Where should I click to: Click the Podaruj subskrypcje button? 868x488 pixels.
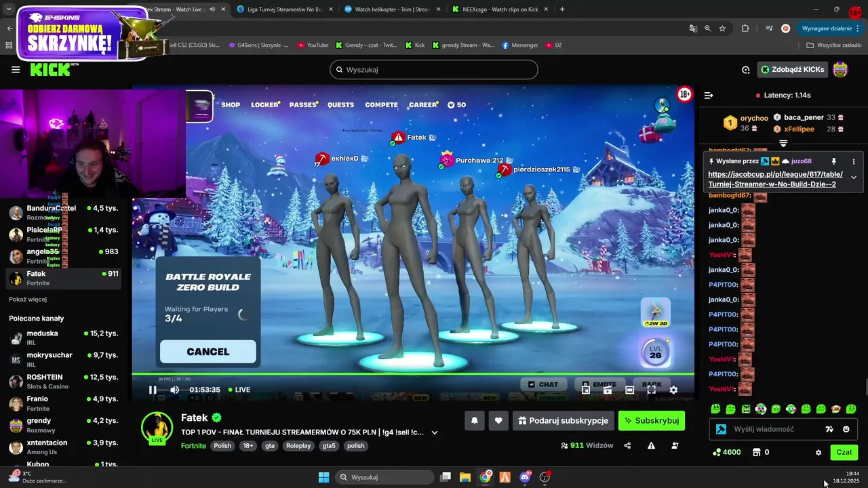[x=564, y=421]
